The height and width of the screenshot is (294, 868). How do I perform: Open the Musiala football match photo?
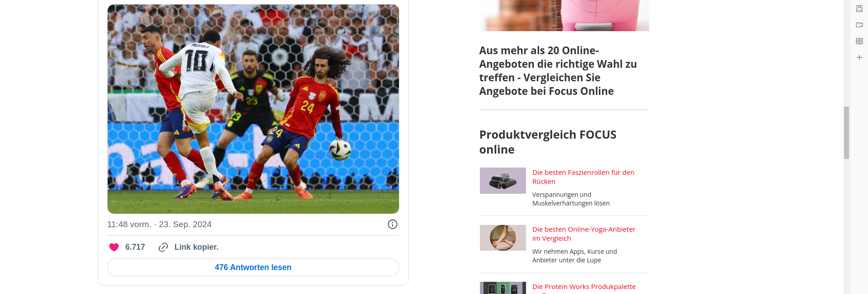coord(253,109)
